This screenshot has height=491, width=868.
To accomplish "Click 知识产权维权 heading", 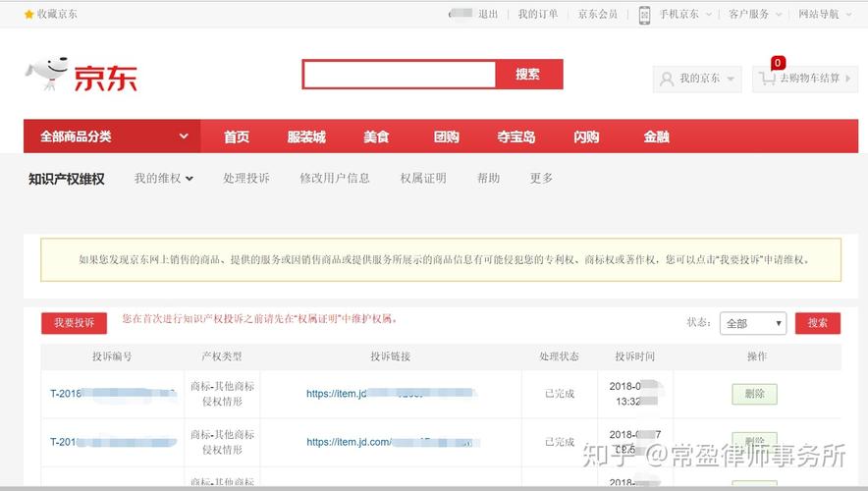I will pos(67,179).
